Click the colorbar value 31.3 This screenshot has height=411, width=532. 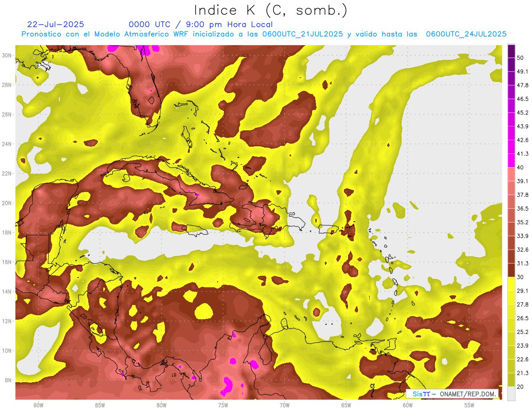point(523,263)
